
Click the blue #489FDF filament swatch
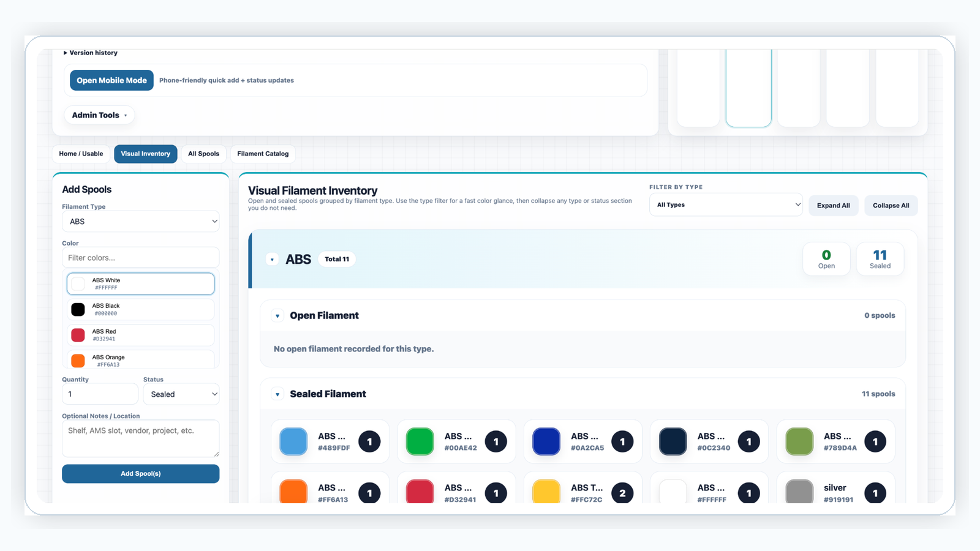click(293, 441)
